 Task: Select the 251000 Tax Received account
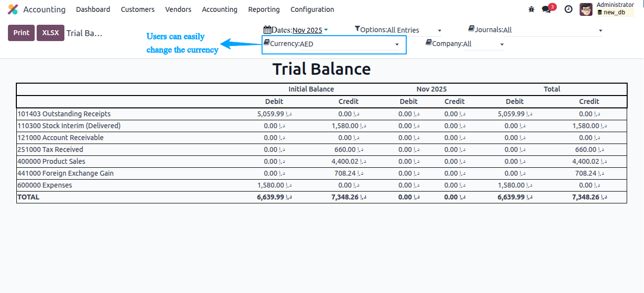(x=50, y=149)
